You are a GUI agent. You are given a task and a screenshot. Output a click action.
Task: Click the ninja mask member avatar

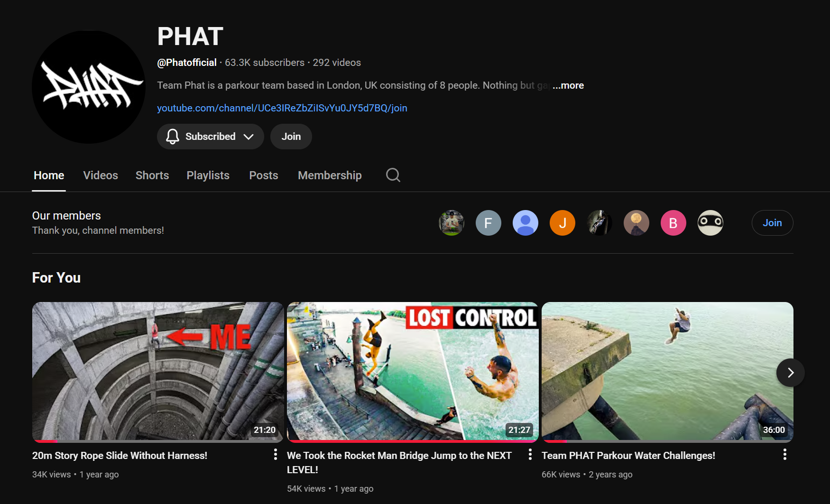[710, 223]
